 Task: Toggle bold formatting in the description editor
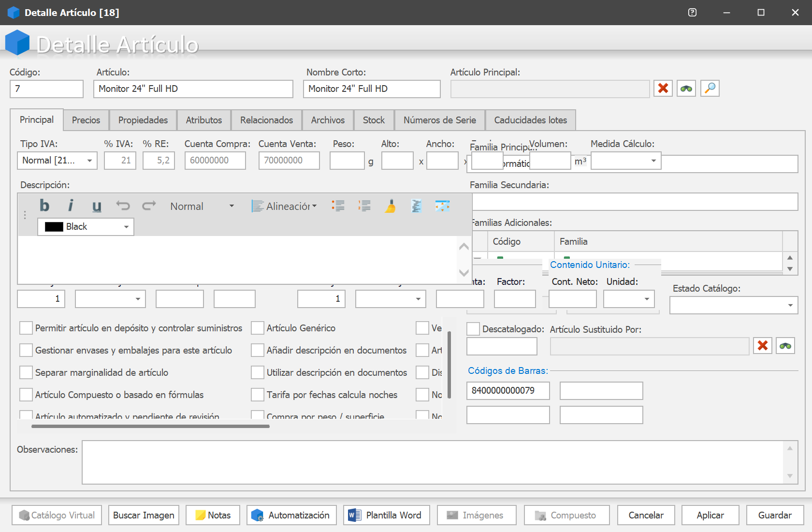[44, 206]
